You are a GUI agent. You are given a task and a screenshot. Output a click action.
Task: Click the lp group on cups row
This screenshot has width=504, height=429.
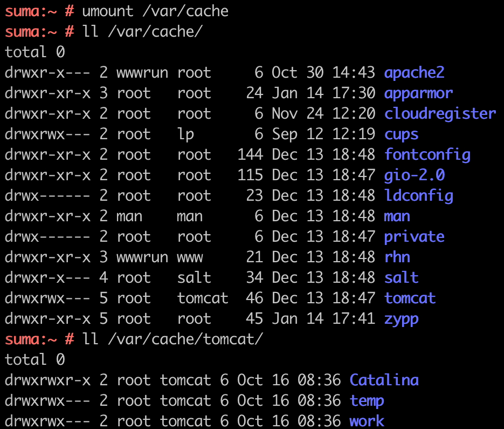pyautogui.click(x=185, y=134)
